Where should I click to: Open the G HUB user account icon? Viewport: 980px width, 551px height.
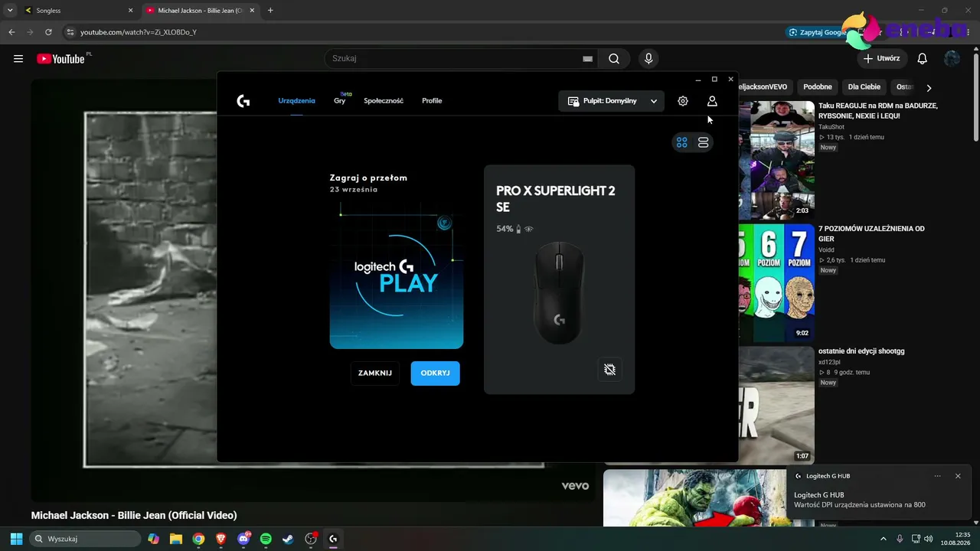click(x=712, y=101)
